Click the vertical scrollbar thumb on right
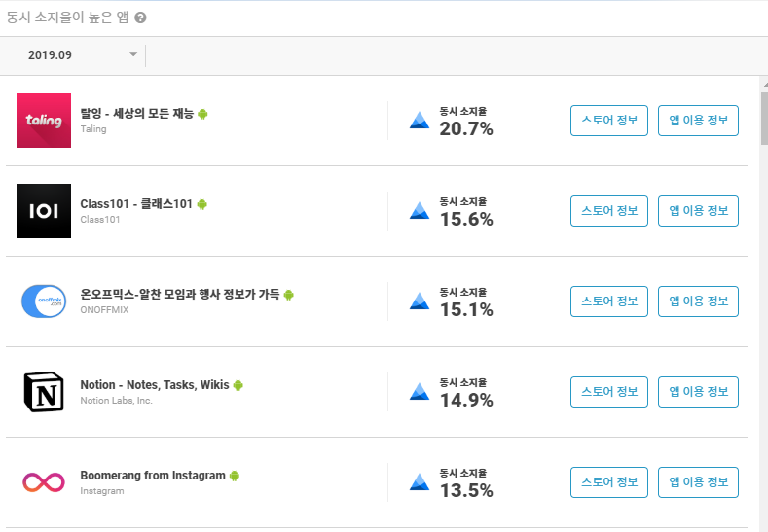768x532 pixels. 764,119
